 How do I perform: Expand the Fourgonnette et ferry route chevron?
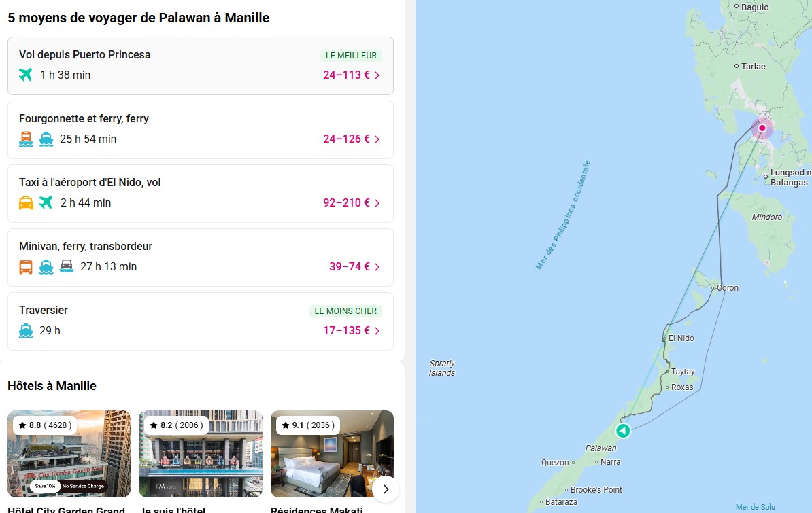377,139
